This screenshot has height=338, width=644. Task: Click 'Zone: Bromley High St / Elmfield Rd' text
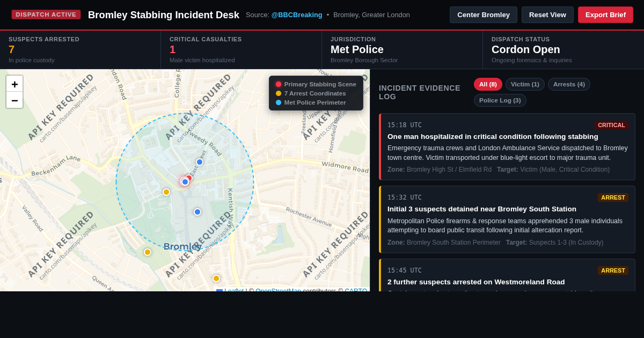(x=440, y=170)
